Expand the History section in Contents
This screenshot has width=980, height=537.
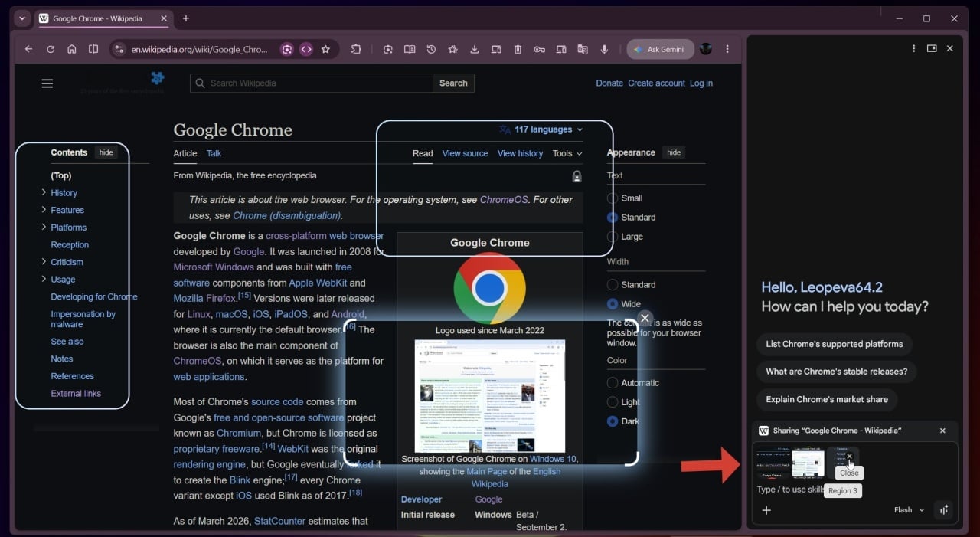pyautogui.click(x=44, y=192)
